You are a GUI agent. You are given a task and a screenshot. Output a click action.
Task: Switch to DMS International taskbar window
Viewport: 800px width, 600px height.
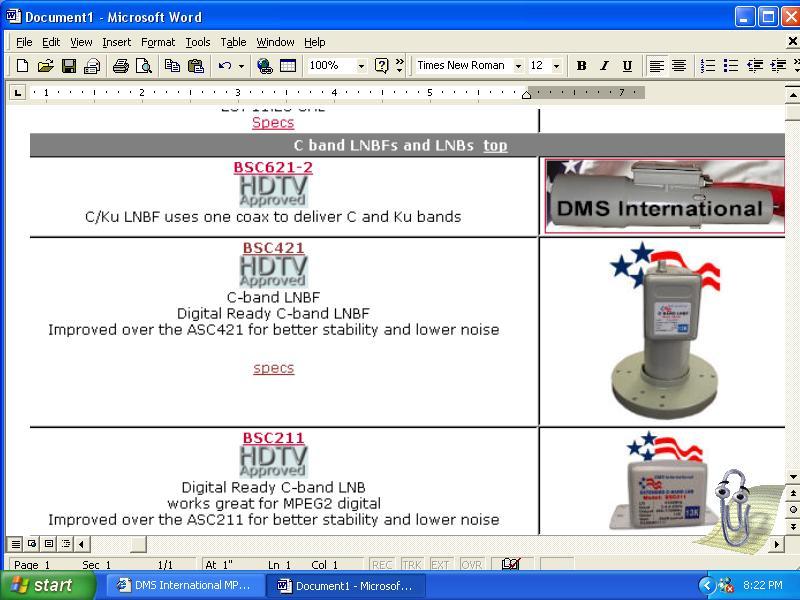coord(185,585)
